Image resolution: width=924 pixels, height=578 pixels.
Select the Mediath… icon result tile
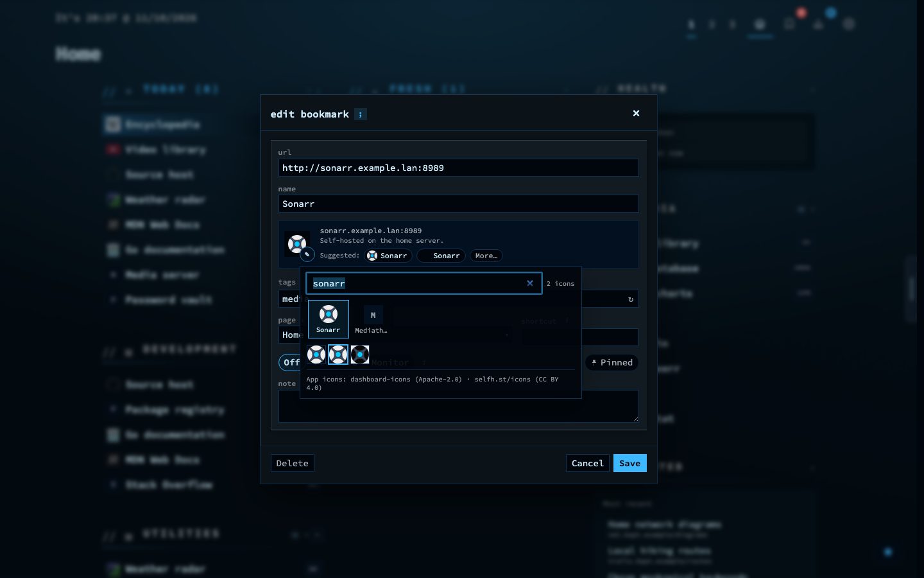tap(373, 319)
